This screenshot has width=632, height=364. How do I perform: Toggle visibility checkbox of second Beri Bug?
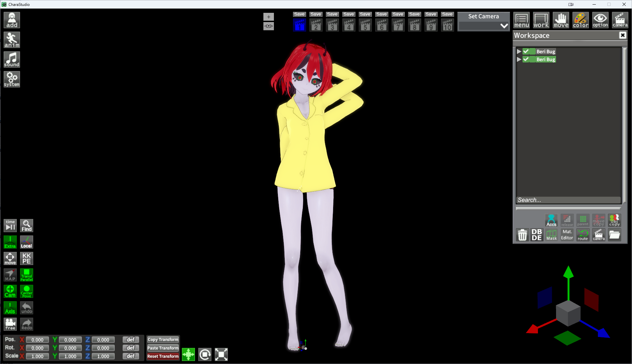[526, 59]
